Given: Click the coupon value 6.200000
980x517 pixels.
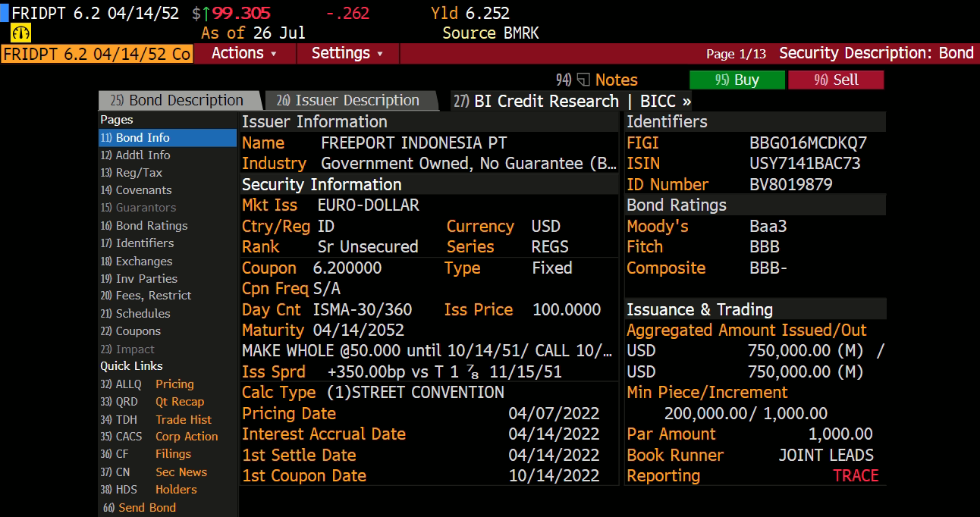Looking at the screenshot, I should [x=347, y=268].
